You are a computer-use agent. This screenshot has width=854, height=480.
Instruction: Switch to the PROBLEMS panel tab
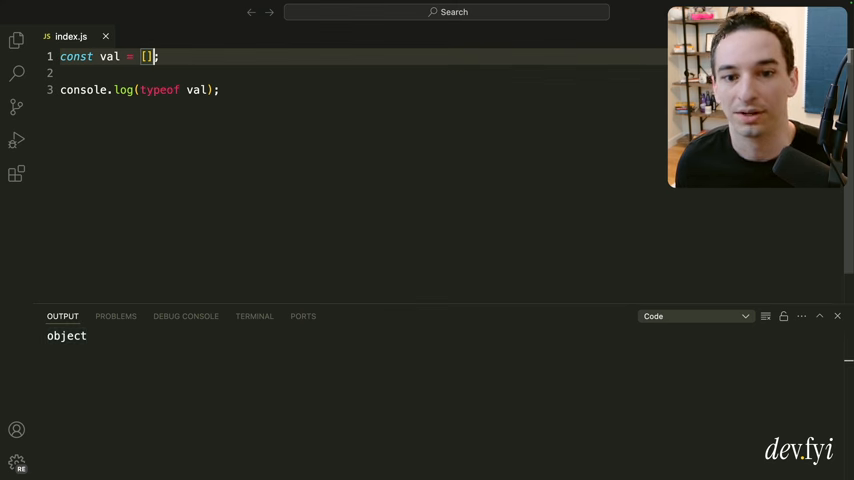click(x=116, y=317)
